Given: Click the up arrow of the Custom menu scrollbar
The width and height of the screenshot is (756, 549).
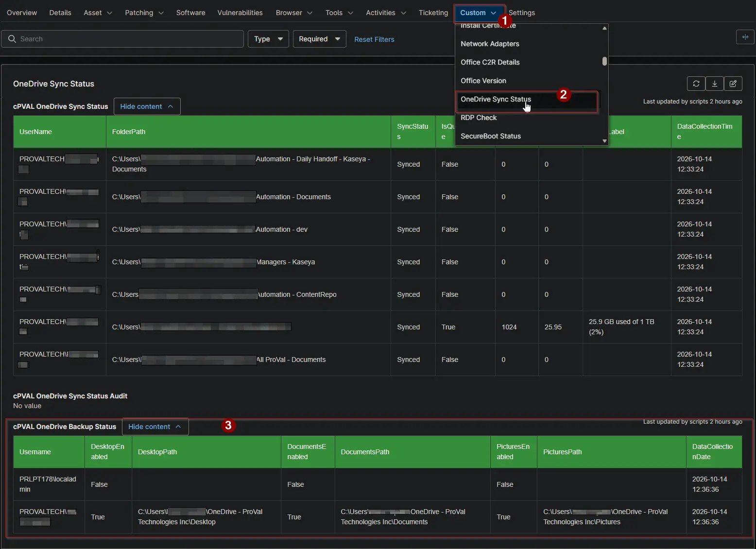Looking at the screenshot, I should 604,28.
